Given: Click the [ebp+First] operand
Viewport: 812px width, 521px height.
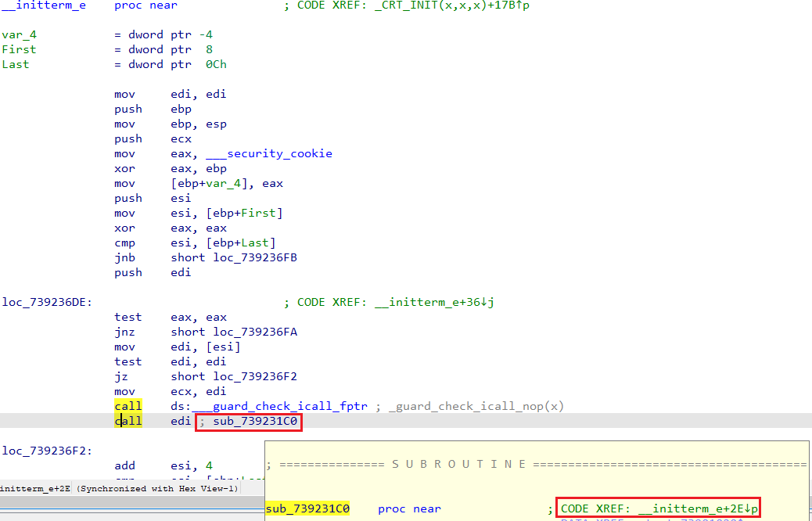Looking at the screenshot, I should [x=244, y=214].
